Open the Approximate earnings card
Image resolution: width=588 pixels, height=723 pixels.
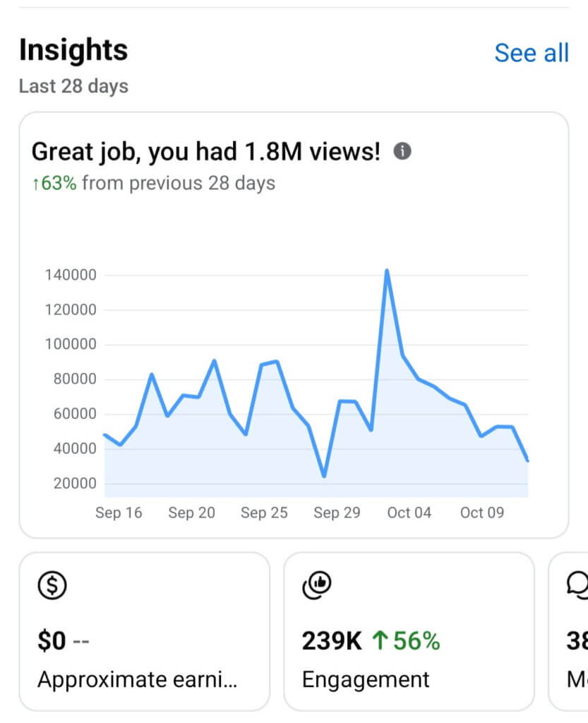144,631
